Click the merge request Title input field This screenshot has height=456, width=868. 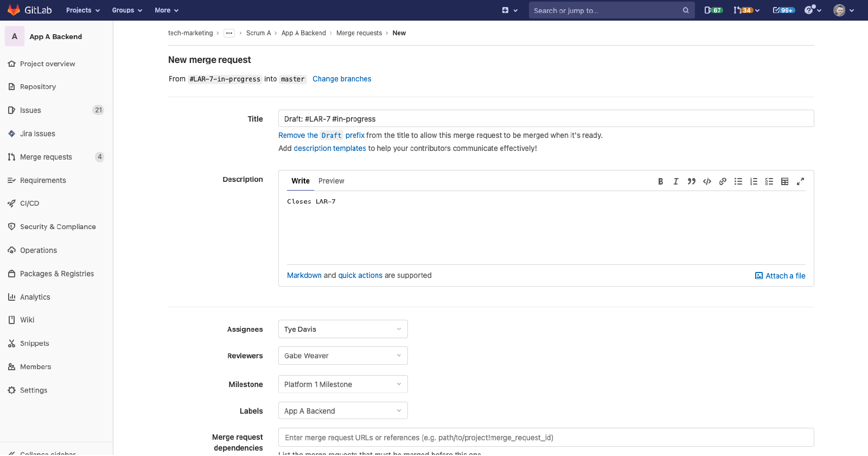coord(546,119)
